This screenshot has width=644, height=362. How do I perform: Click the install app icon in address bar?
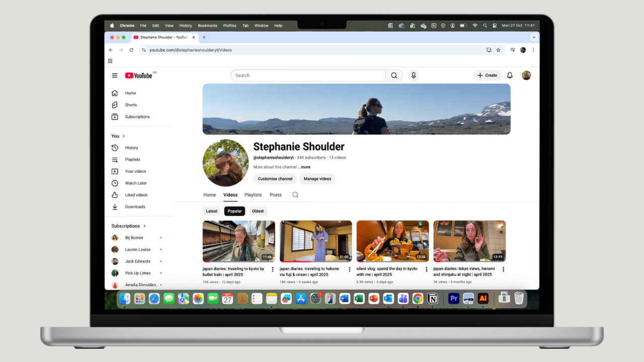pos(489,50)
